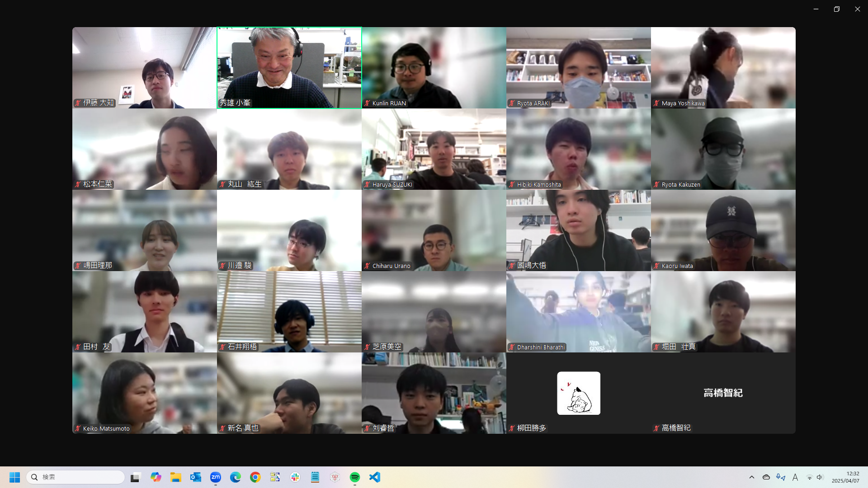868x488 pixels.
Task: Open the clock and date flyout
Action: [845, 477]
